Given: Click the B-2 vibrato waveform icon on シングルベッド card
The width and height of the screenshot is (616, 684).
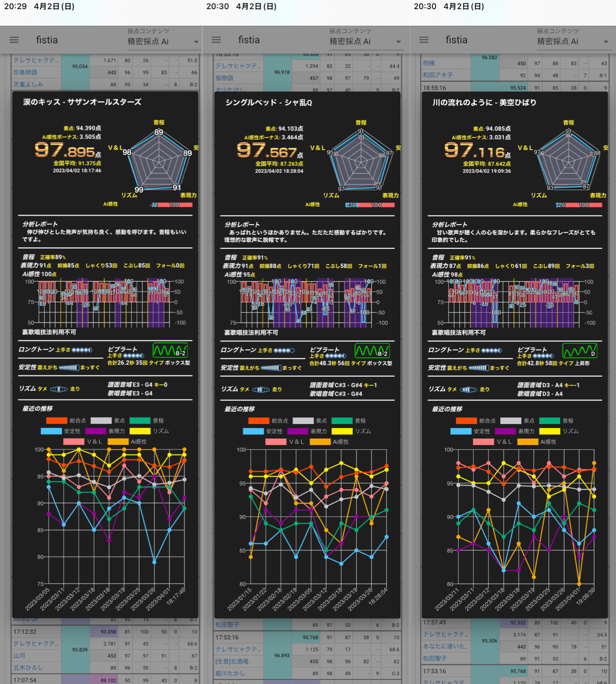Looking at the screenshot, I should click(x=372, y=351).
